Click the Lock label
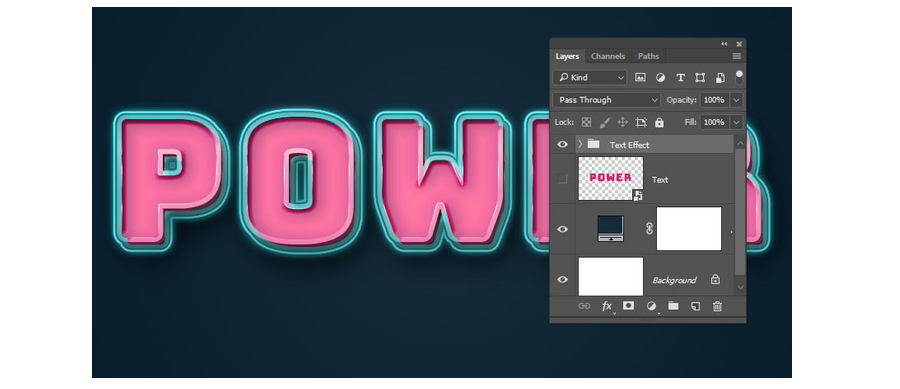The height and width of the screenshot is (389, 900). pos(564,122)
